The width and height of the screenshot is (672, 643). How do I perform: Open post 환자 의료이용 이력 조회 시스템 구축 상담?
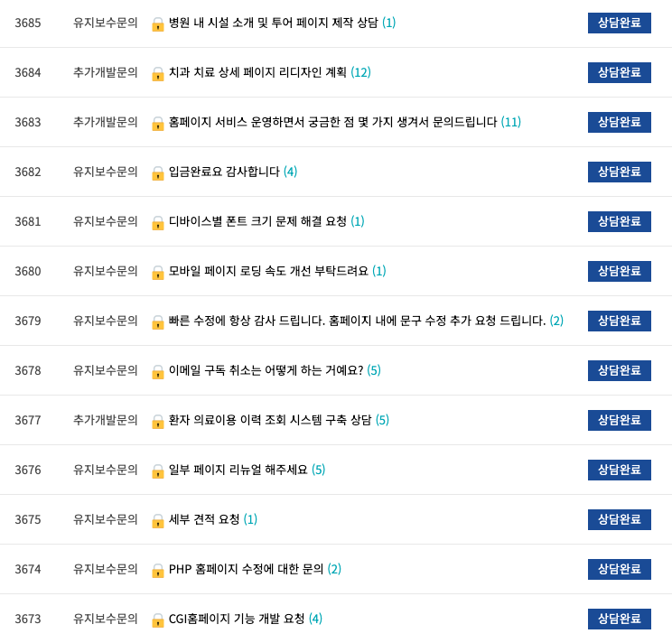point(270,420)
